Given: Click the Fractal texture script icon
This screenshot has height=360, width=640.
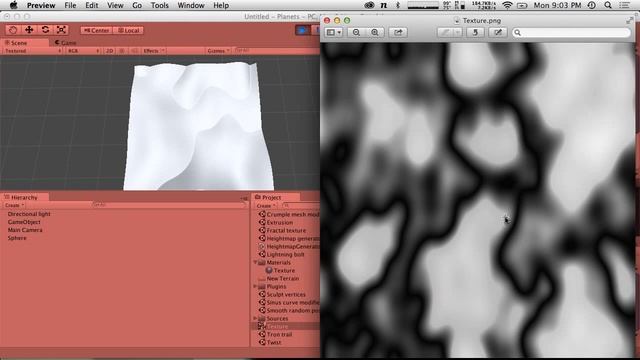Looking at the screenshot, I should click(x=262, y=230).
